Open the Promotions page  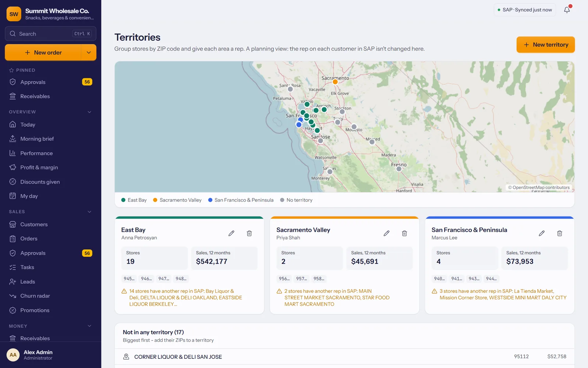click(x=51, y=310)
